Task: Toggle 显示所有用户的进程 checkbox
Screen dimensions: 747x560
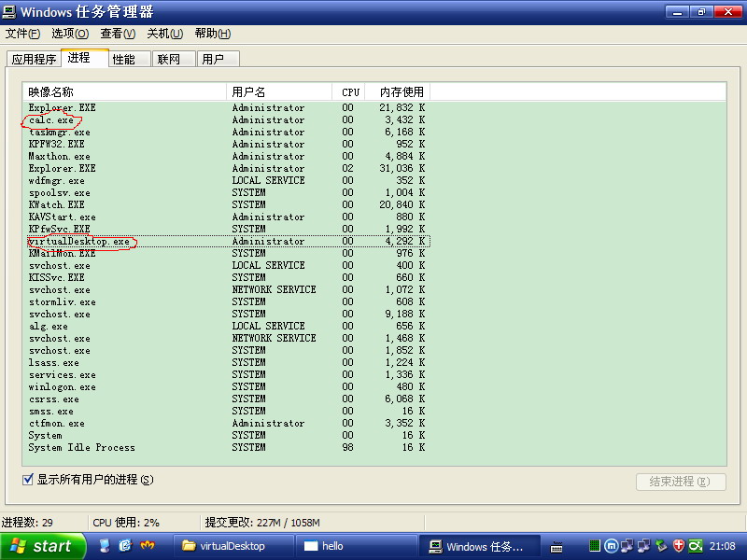Action: (28, 480)
